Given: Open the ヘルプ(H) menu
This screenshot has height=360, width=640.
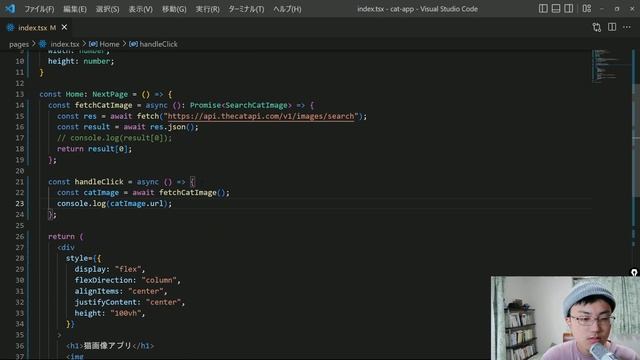Looking at the screenshot, I should [x=287, y=9].
